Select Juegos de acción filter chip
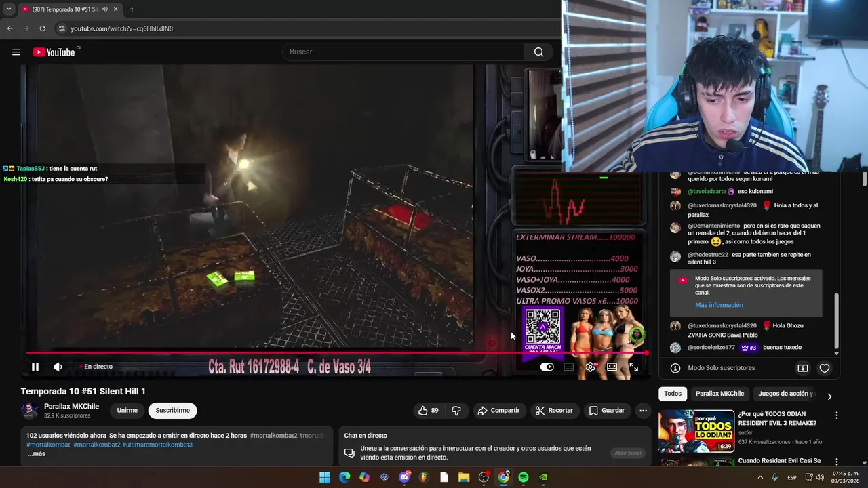 pyautogui.click(x=786, y=394)
